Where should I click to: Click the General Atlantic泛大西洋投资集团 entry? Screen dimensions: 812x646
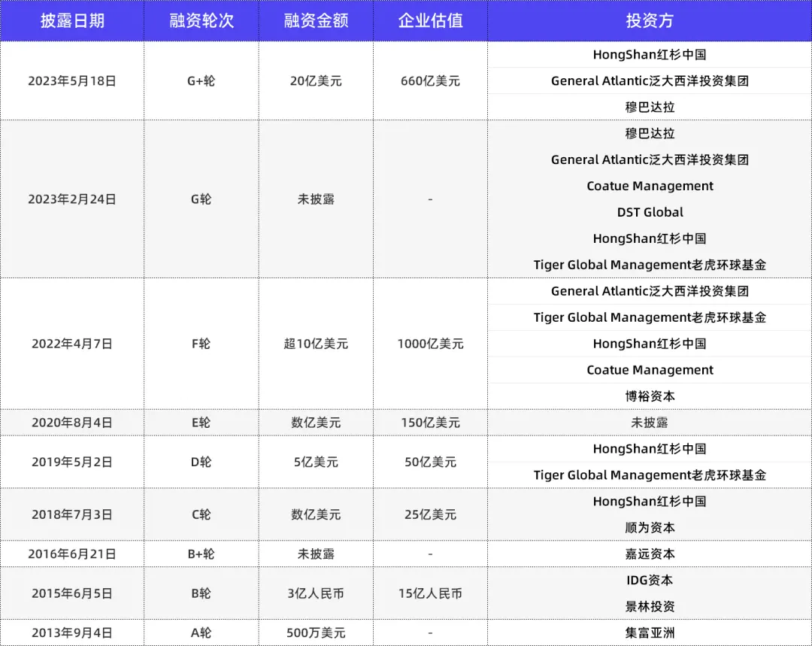coord(650,80)
